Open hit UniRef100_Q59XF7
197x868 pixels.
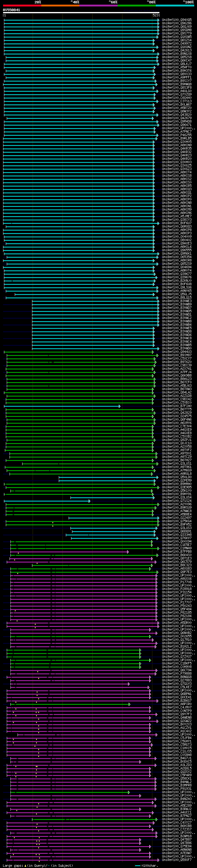pyautogui.click(x=177, y=860)
